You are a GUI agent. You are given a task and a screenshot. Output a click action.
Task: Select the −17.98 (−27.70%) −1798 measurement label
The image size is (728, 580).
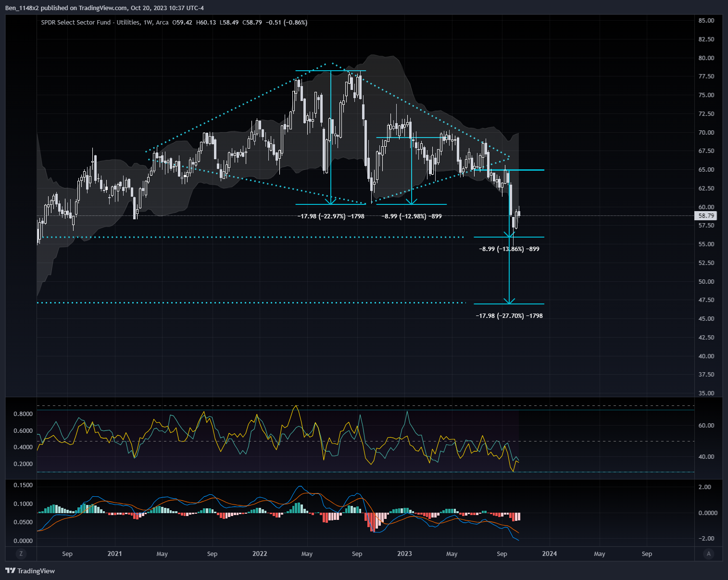pyautogui.click(x=509, y=316)
